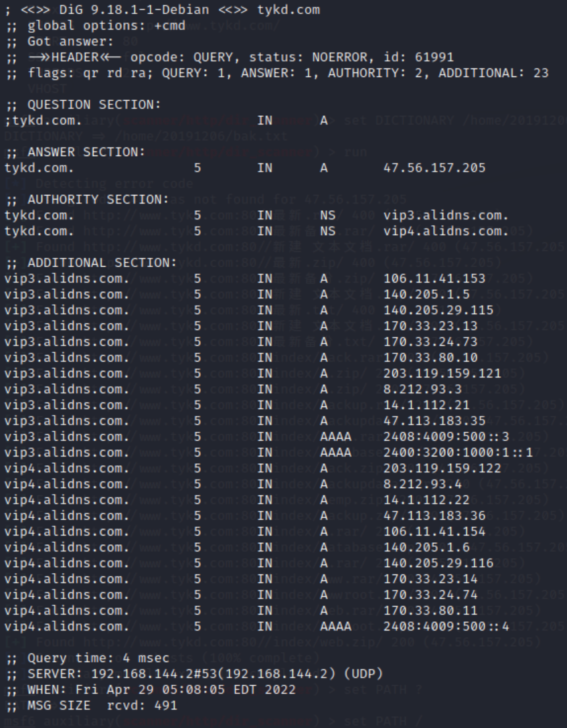Click the IPv6 address 2408:4009:500::4
Viewport: 567px width, 728px height.
pyautogui.click(x=446, y=627)
